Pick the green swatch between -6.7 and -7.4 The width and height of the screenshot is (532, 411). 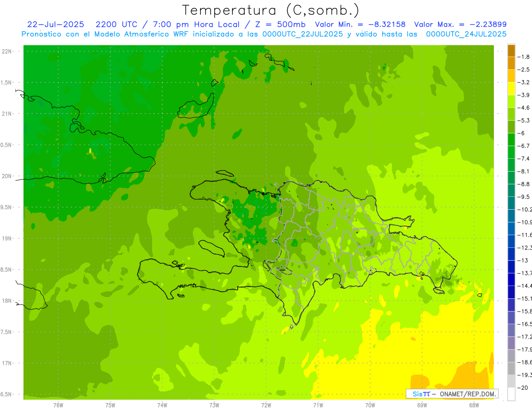click(x=512, y=152)
